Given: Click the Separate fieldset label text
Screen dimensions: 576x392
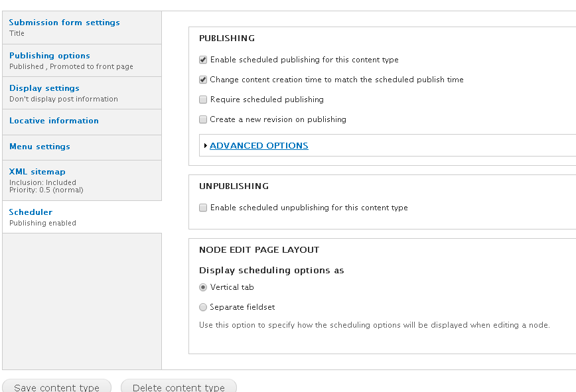Looking at the screenshot, I should [242, 307].
